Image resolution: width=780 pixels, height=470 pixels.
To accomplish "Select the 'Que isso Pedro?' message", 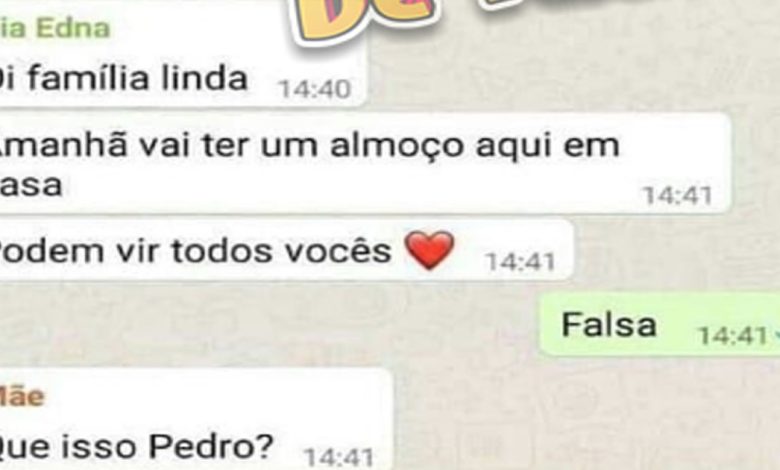I will click(196, 420).
